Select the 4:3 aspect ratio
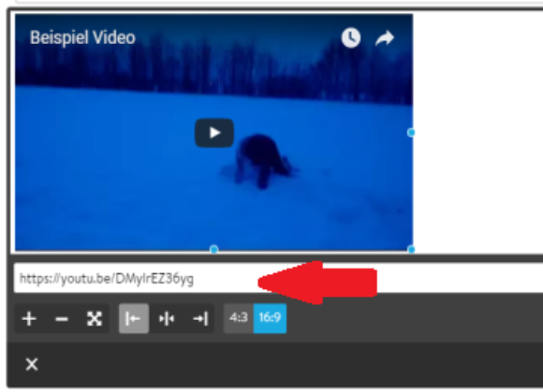Viewport: 543px width, 392px height. point(239,318)
